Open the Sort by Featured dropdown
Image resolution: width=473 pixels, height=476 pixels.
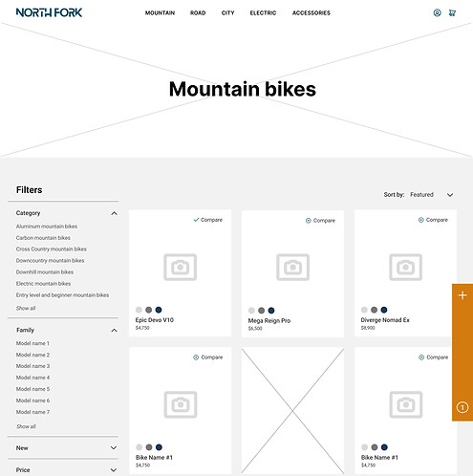coord(431,195)
